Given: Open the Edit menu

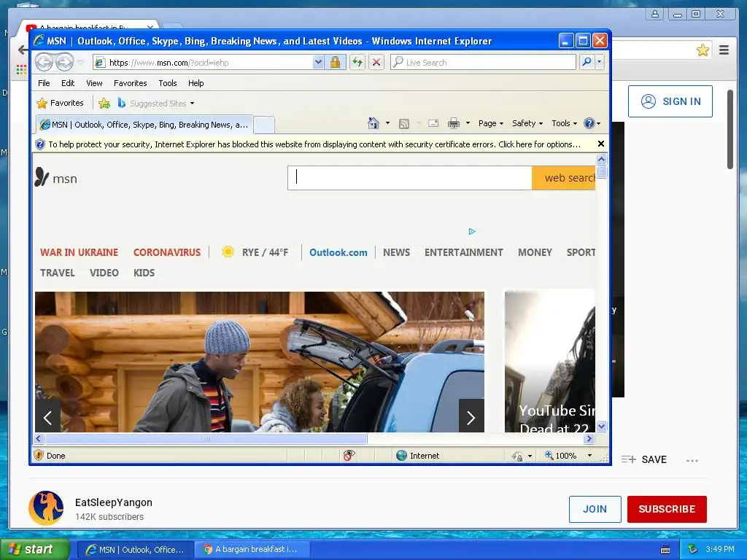Looking at the screenshot, I should [x=68, y=83].
